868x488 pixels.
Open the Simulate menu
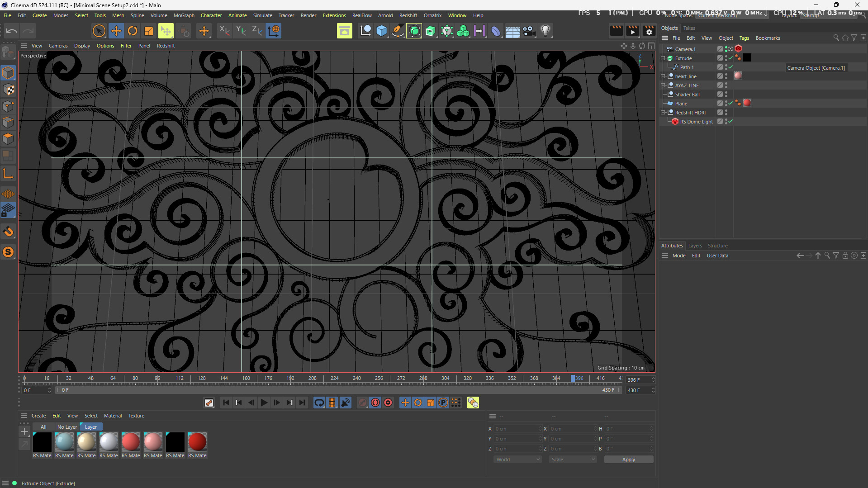(262, 15)
